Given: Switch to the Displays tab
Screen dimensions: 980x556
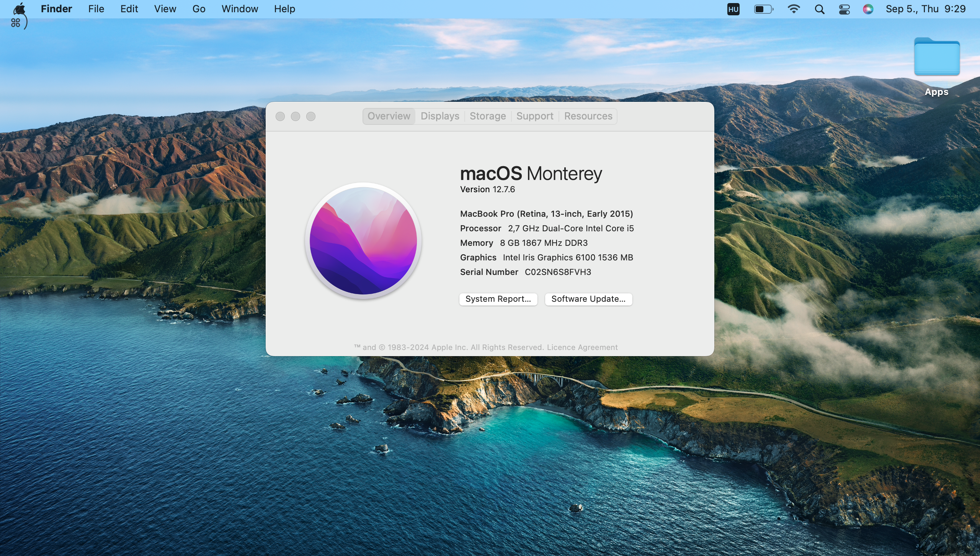Looking at the screenshot, I should coord(439,115).
